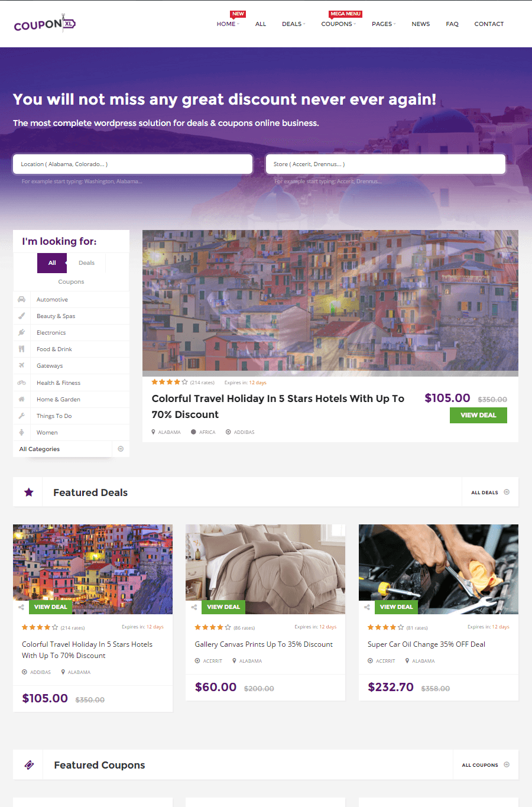Open the Coupons mega menu dropdown

click(339, 24)
